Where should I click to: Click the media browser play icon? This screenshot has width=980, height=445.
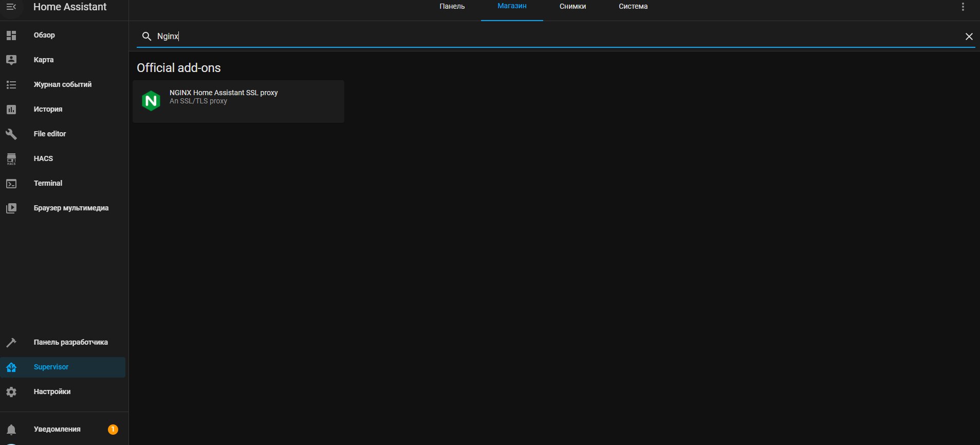pyautogui.click(x=11, y=208)
